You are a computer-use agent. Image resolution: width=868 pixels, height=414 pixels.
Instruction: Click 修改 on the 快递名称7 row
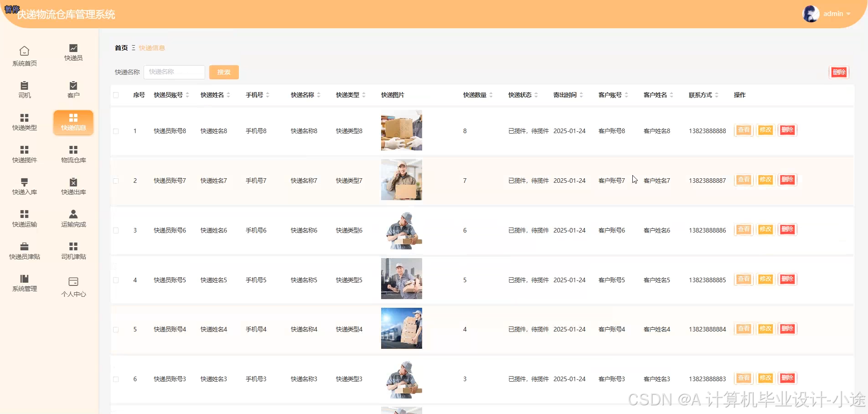coord(765,180)
